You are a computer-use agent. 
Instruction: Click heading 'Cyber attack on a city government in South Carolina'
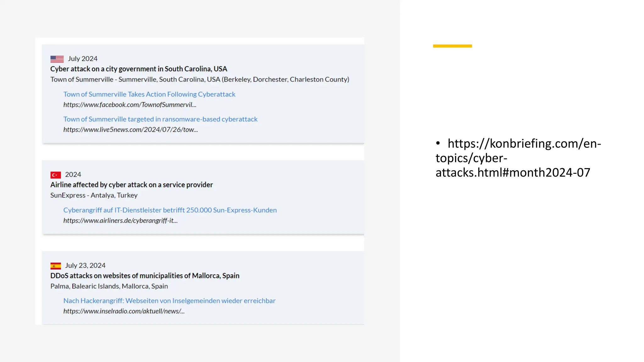[139, 69]
